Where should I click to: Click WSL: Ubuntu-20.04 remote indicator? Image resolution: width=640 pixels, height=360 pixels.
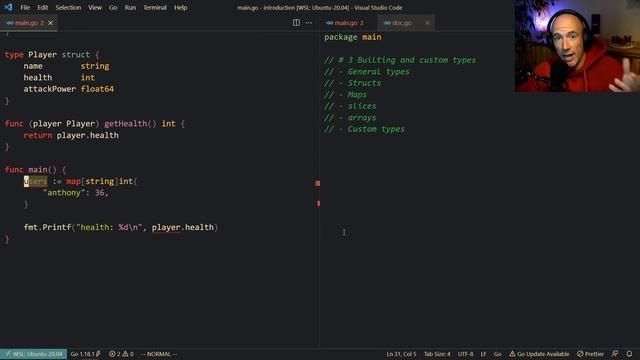33,354
